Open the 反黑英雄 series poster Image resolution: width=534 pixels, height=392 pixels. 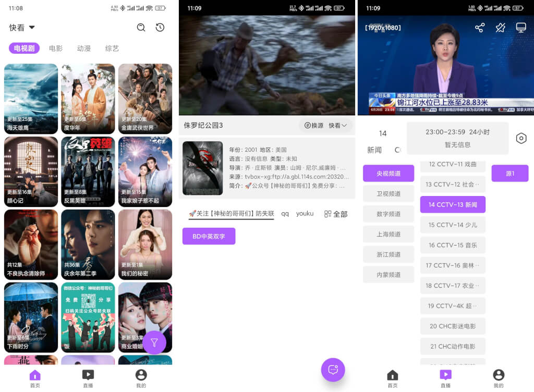click(88, 172)
